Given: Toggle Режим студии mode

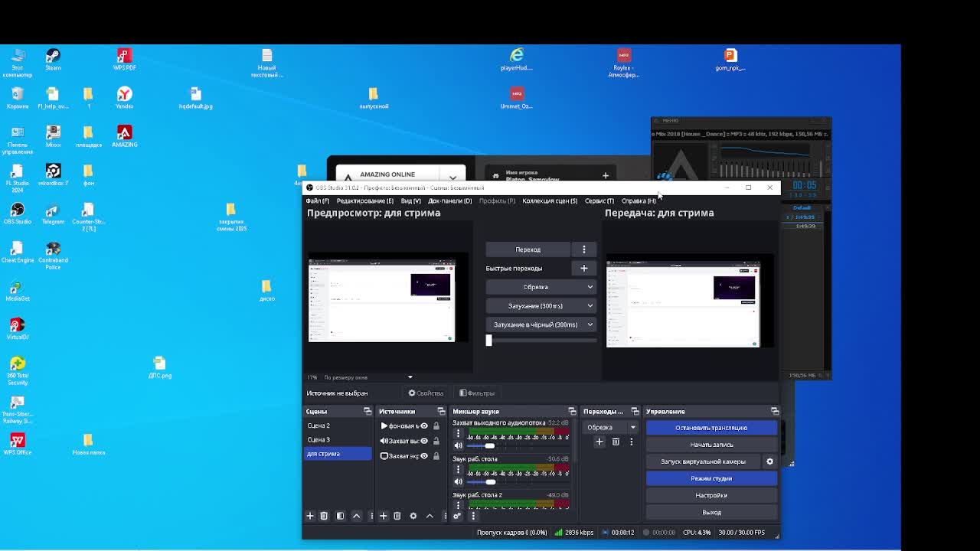Looking at the screenshot, I should (x=711, y=478).
